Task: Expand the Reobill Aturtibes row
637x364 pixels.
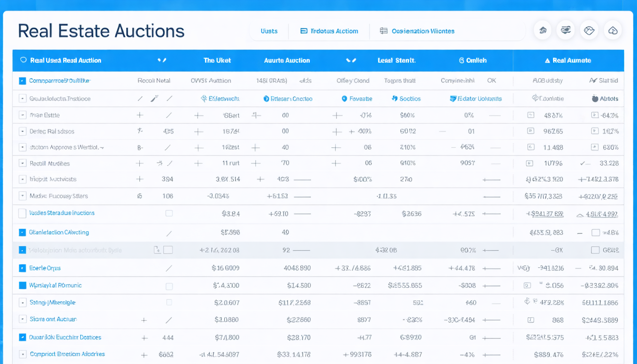Action: (x=22, y=163)
